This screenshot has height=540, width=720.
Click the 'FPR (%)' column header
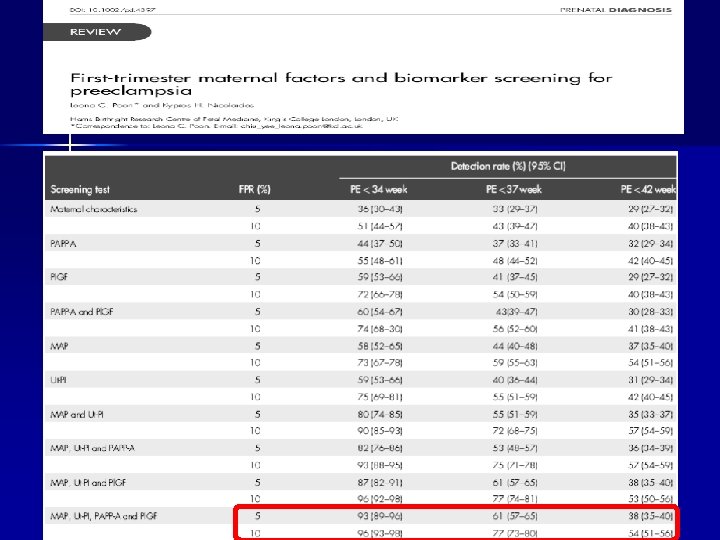tap(254, 190)
